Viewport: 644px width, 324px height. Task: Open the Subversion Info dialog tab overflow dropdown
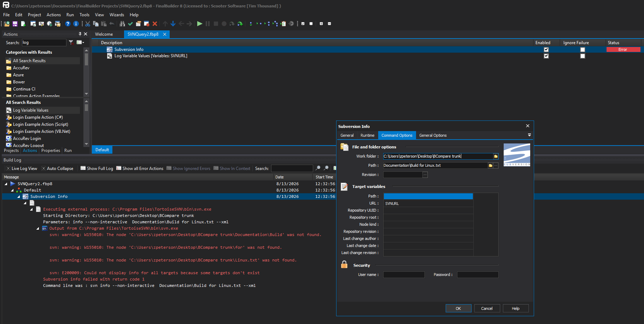pos(529,135)
